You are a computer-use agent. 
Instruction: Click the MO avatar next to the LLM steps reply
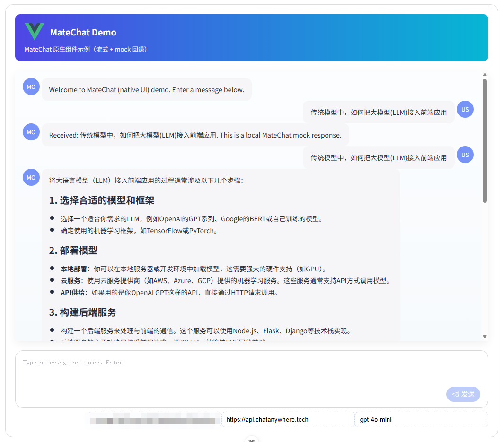31,177
